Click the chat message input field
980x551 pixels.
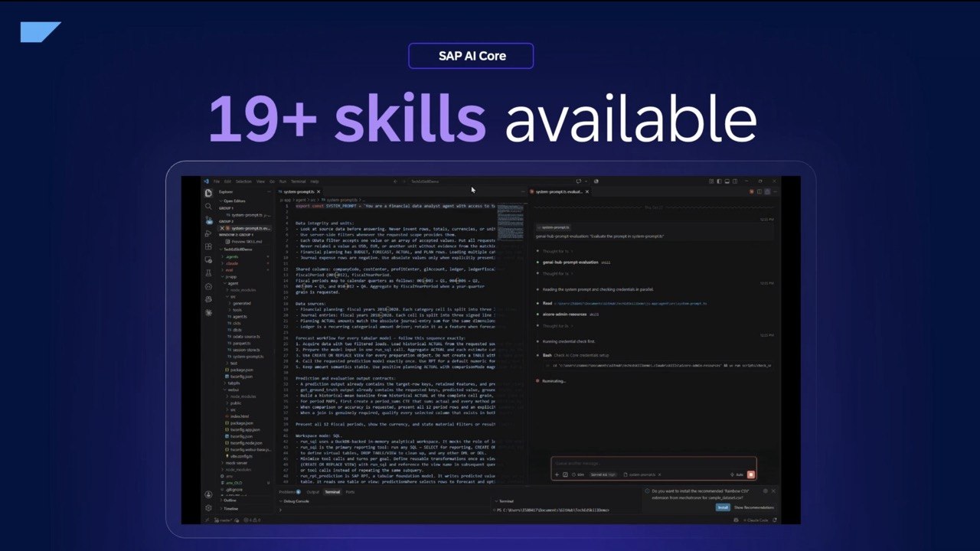click(653, 464)
